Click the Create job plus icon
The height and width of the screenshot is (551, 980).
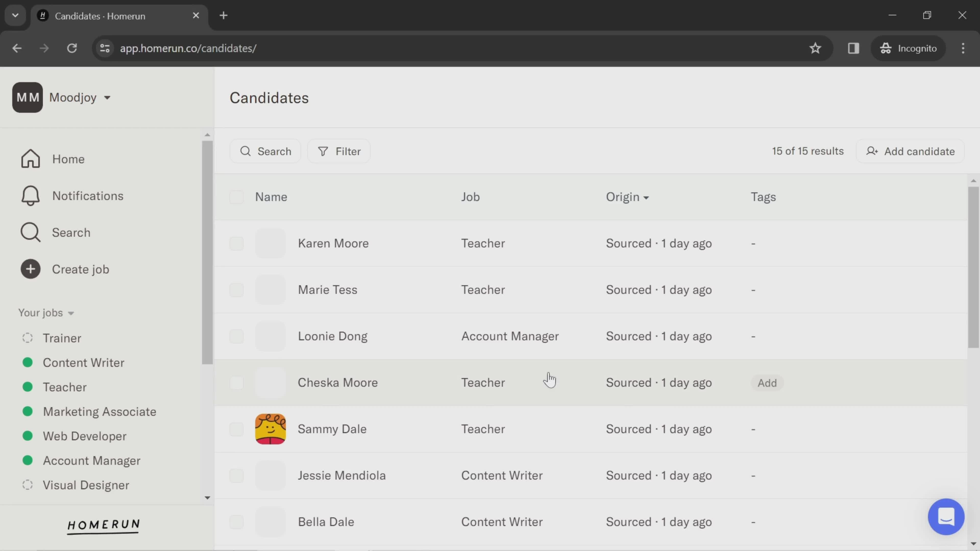30,269
